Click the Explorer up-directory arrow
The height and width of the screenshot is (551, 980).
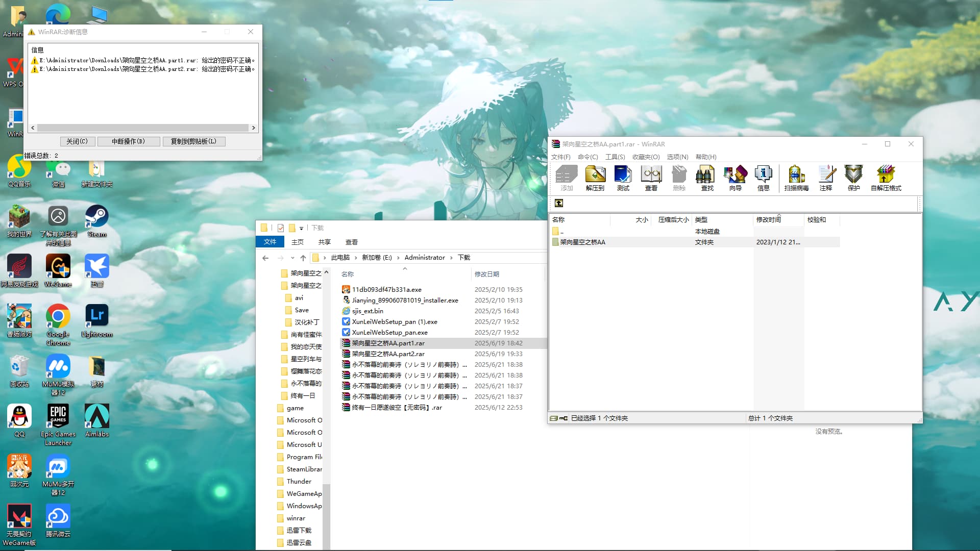[303, 258]
